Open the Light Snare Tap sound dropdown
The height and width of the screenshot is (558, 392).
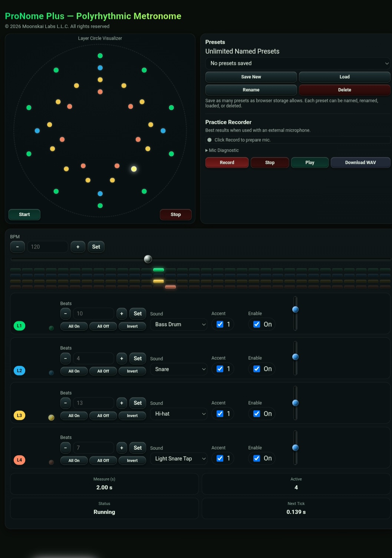pyautogui.click(x=179, y=459)
